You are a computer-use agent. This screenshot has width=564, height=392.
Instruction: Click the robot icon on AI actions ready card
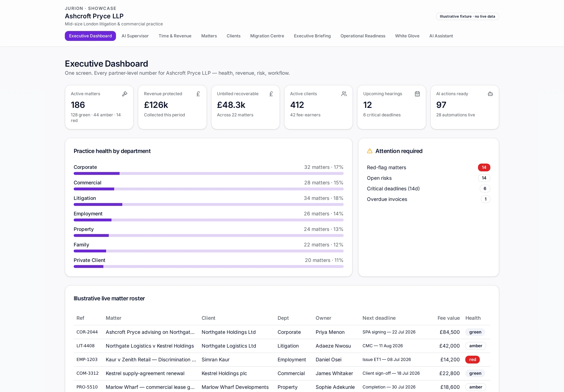pyautogui.click(x=490, y=94)
